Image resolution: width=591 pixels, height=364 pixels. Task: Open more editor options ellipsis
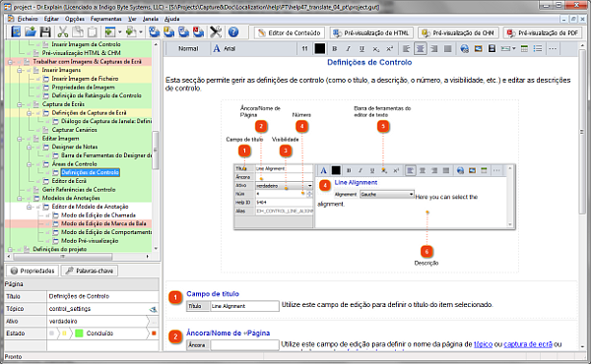[553, 48]
